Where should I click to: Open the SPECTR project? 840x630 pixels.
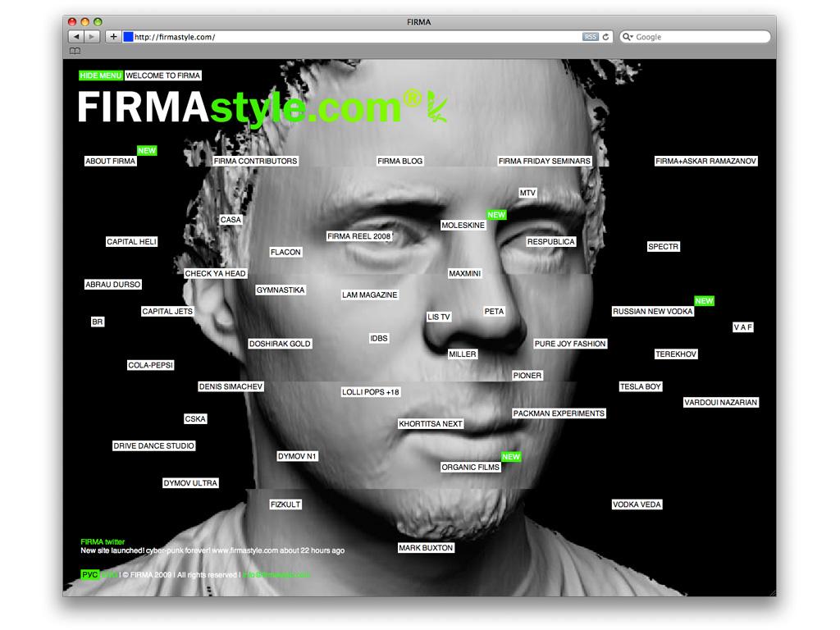[663, 246]
